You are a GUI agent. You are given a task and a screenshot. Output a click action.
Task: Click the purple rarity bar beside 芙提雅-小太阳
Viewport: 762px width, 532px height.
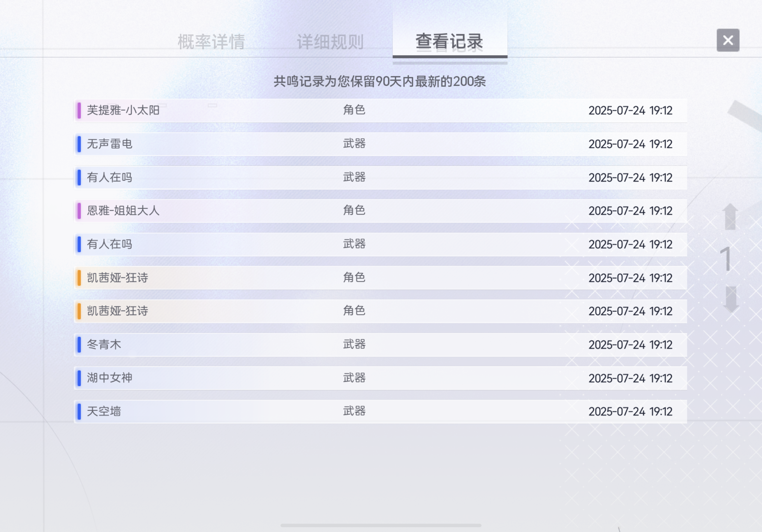[x=79, y=110]
